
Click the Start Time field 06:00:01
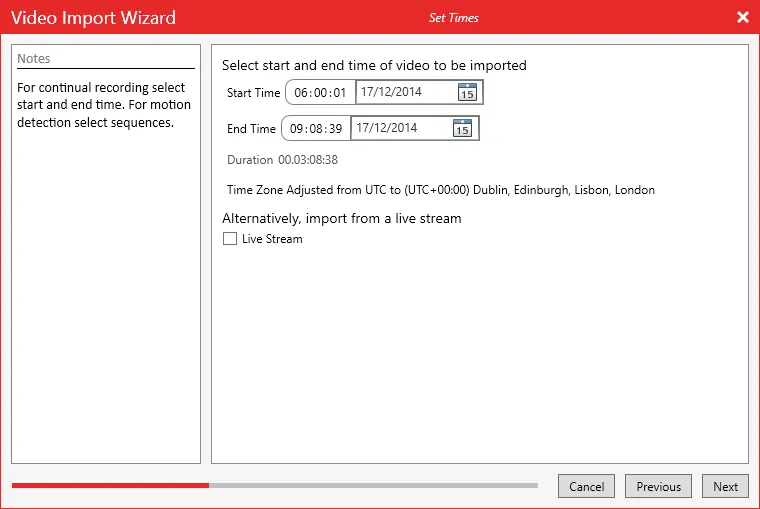coord(320,92)
